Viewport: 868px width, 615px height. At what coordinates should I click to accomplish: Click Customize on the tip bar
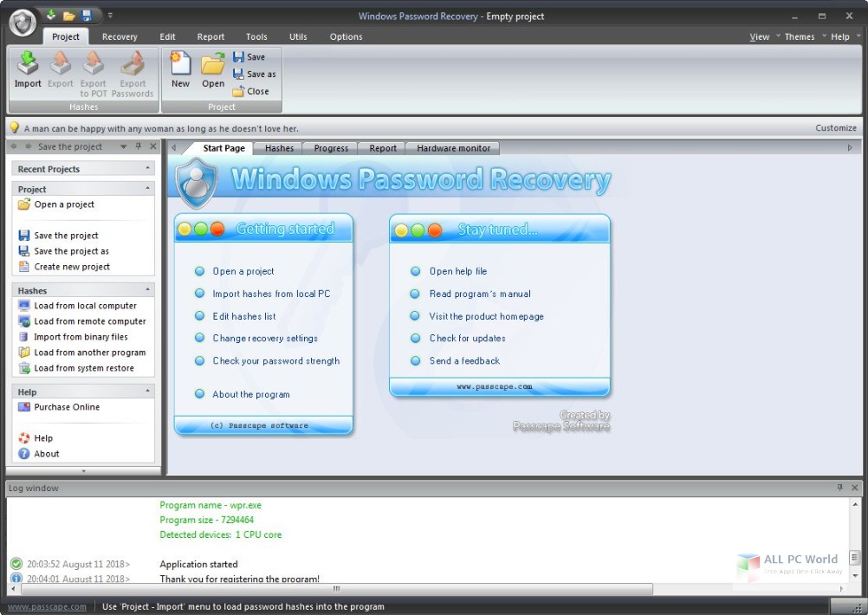(x=835, y=128)
